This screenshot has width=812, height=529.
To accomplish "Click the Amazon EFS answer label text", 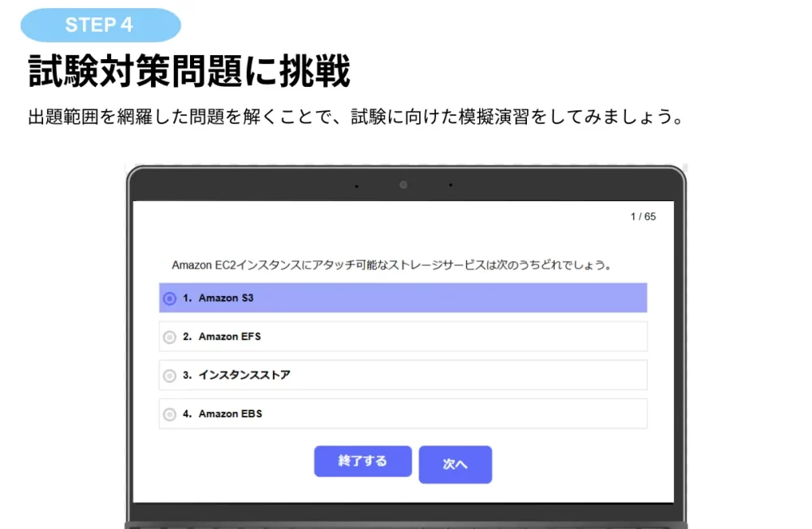I will click(230, 337).
